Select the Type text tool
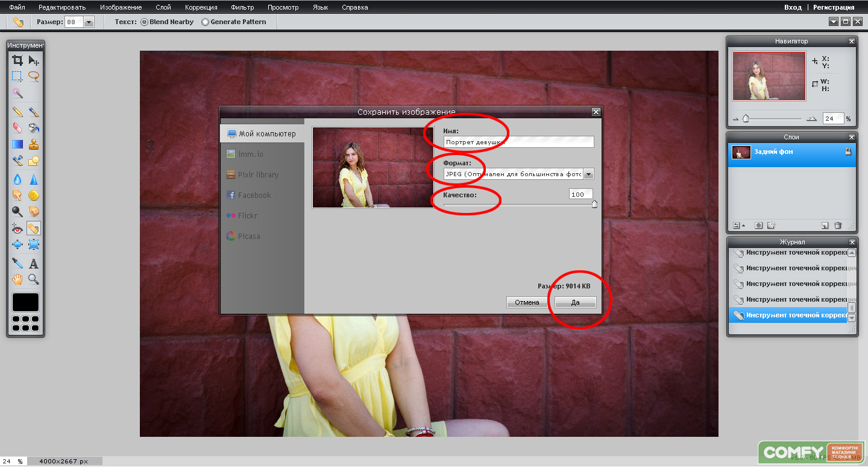868x467 pixels. pyautogui.click(x=34, y=263)
